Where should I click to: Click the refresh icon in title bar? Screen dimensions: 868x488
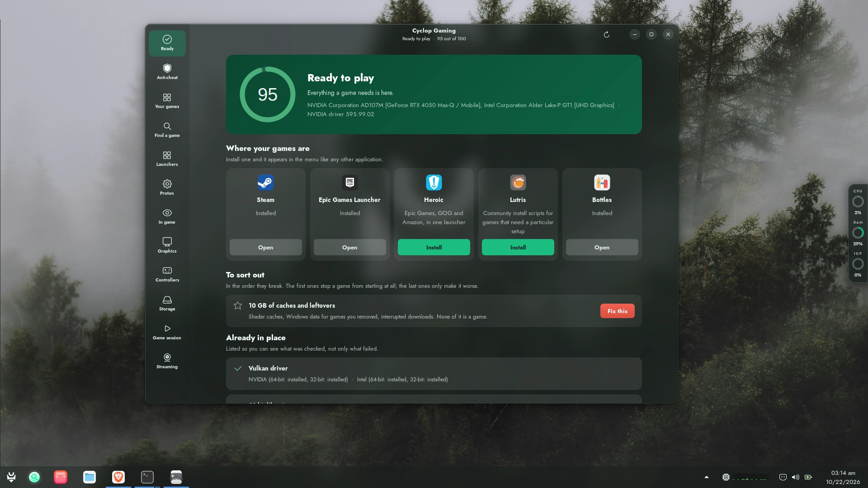click(607, 34)
